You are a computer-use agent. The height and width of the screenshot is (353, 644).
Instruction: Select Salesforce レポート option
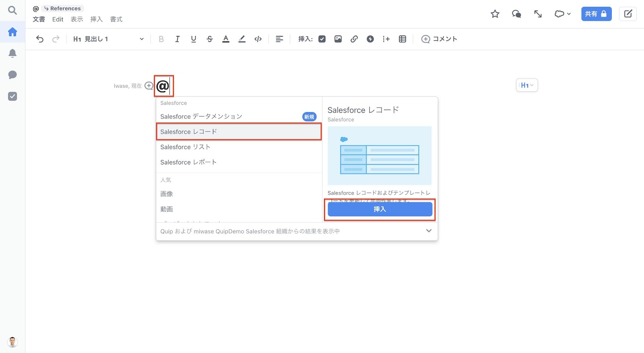[239, 162]
